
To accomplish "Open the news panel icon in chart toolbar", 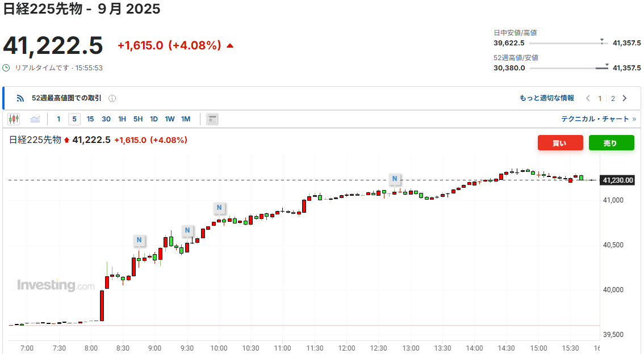I will [x=212, y=119].
